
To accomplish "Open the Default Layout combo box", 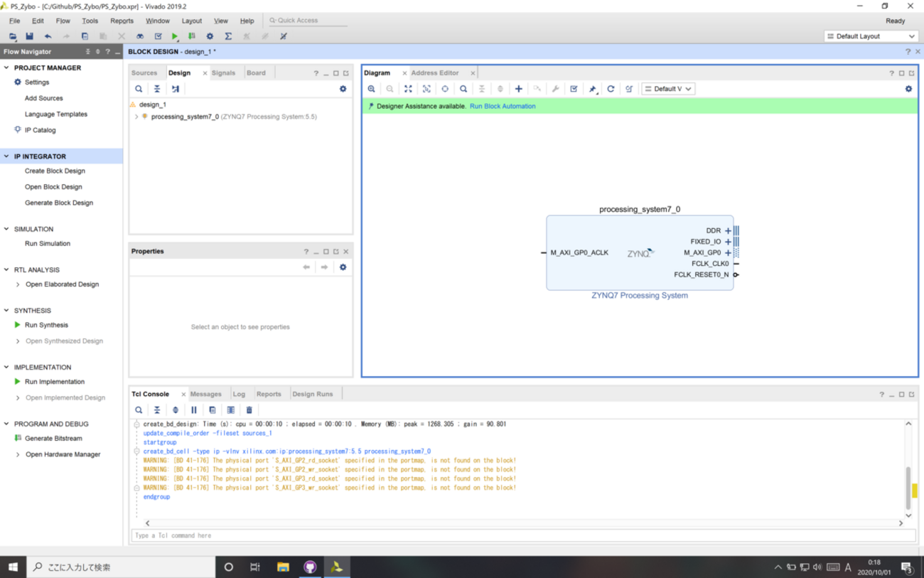I will pos(871,36).
